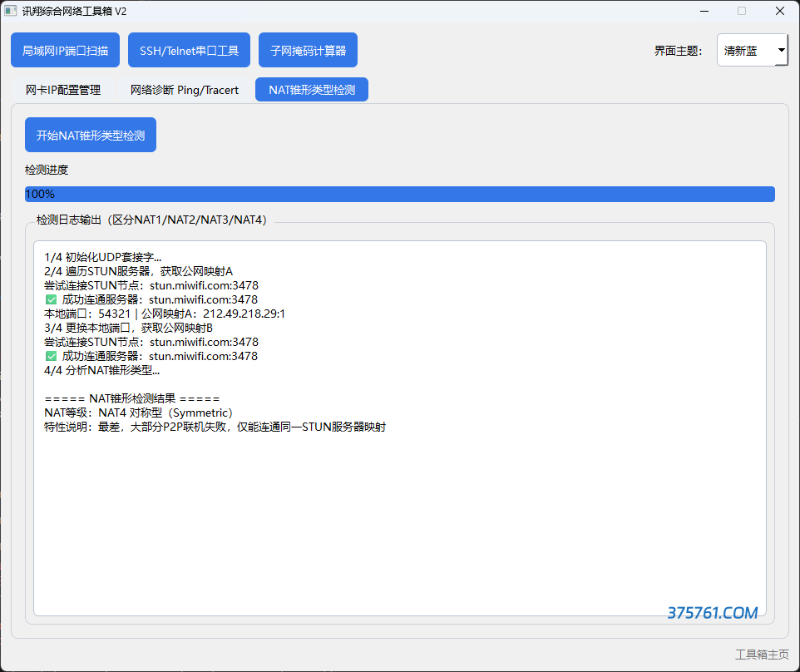
Task: Click the green check on second 成功连通服务器 line
Action: click(x=51, y=356)
